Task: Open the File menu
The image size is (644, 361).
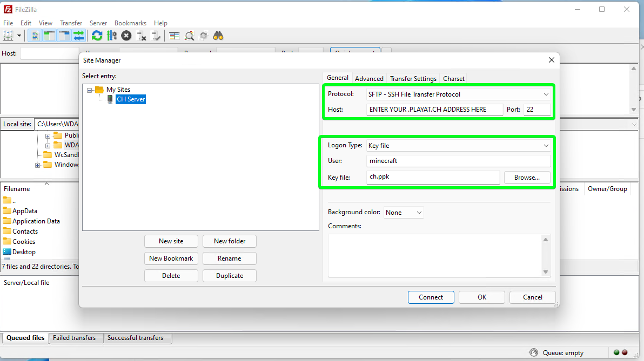Action: (8, 23)
